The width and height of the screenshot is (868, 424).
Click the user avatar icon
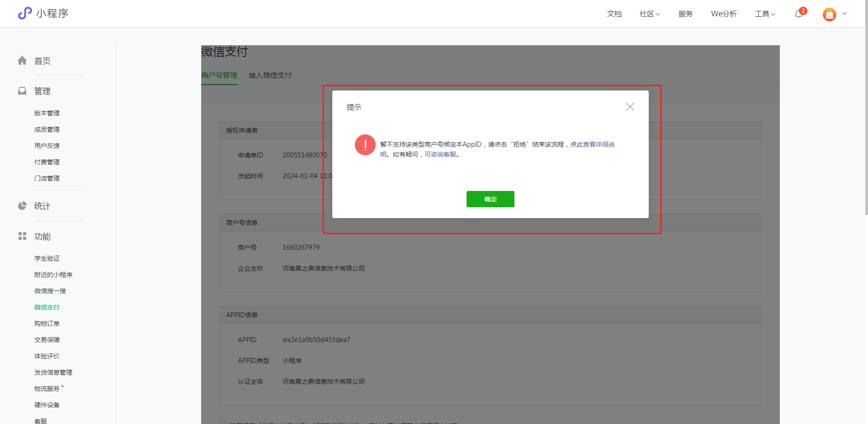pyautogui.click(x=830, y=14)
